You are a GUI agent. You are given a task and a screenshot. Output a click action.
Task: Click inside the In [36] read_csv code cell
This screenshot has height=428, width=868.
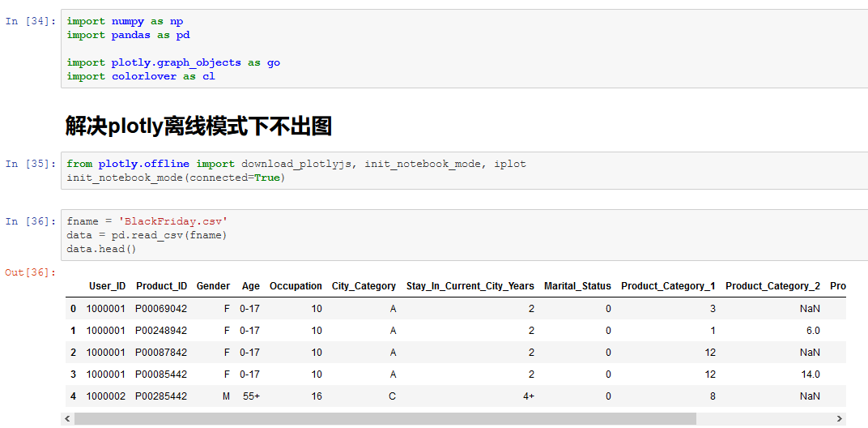coord(465,235)
